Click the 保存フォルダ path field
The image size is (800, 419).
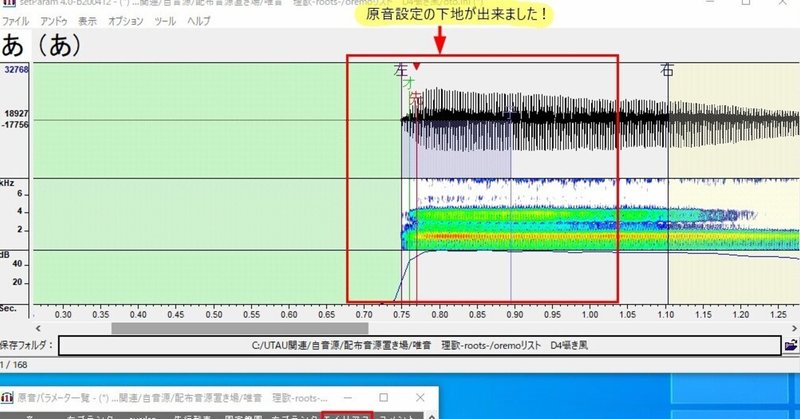coord(419,346)
